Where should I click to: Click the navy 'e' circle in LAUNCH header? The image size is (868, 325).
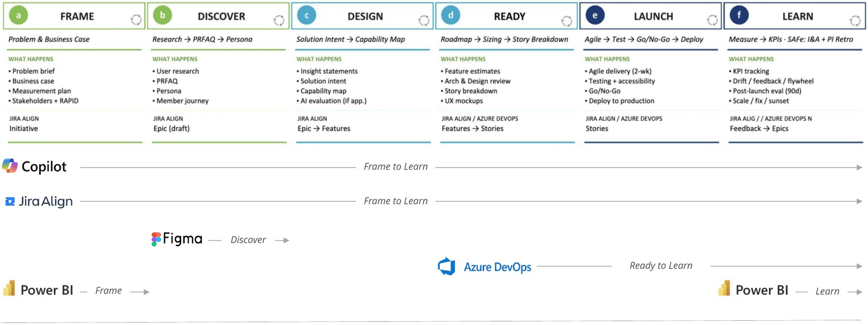point(595,15)
